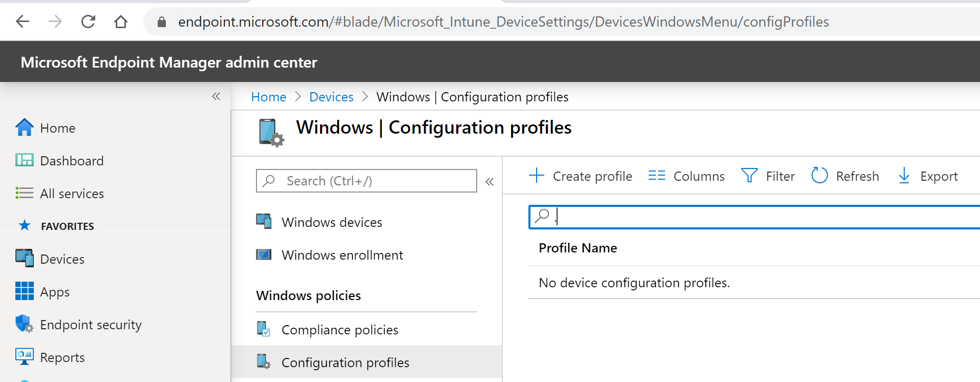
Task: Open Reports in the sidebar
Action: click(x=62, y=357)
